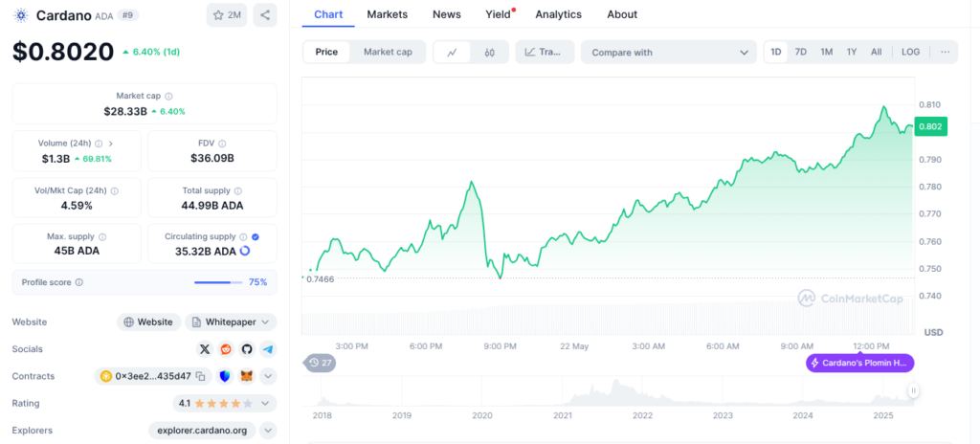Set chart range to 1D
980x444 pixels.
point(775,52)
